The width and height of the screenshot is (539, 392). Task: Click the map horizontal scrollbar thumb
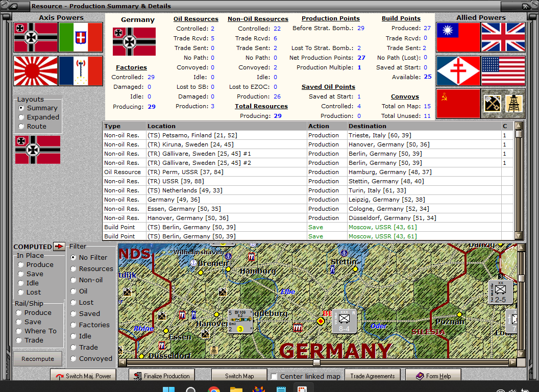[x=316, y=362]
